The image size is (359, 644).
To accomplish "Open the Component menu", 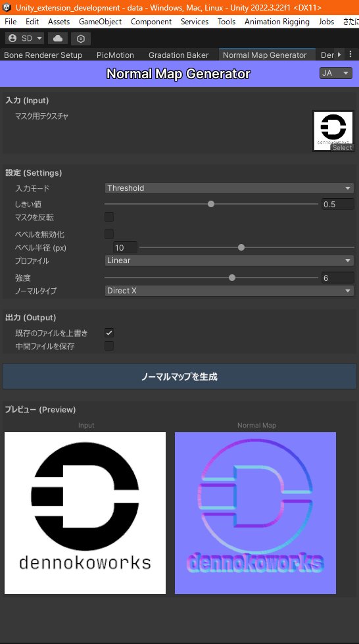I will coord(151,21).
